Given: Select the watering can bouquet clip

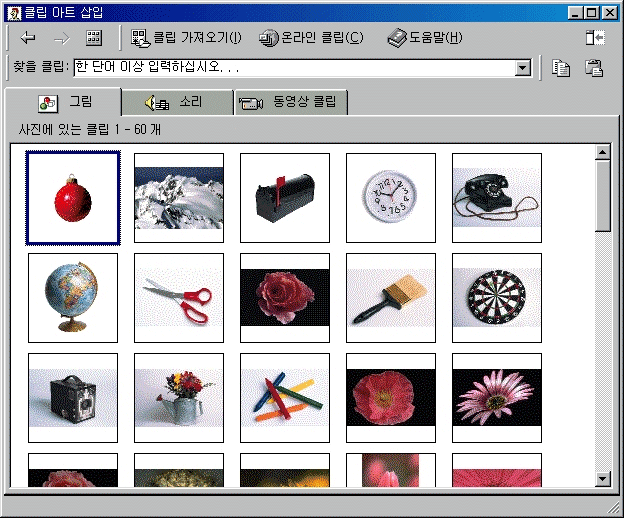Looking at the screenshot, I should [x=179, y=398].
